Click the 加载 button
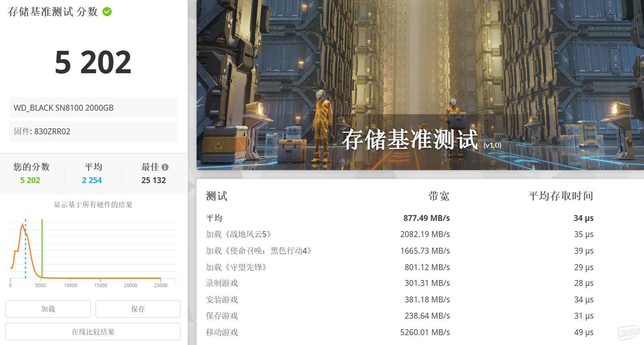This screenshot has width=644, height=345. tap(48, 309)
